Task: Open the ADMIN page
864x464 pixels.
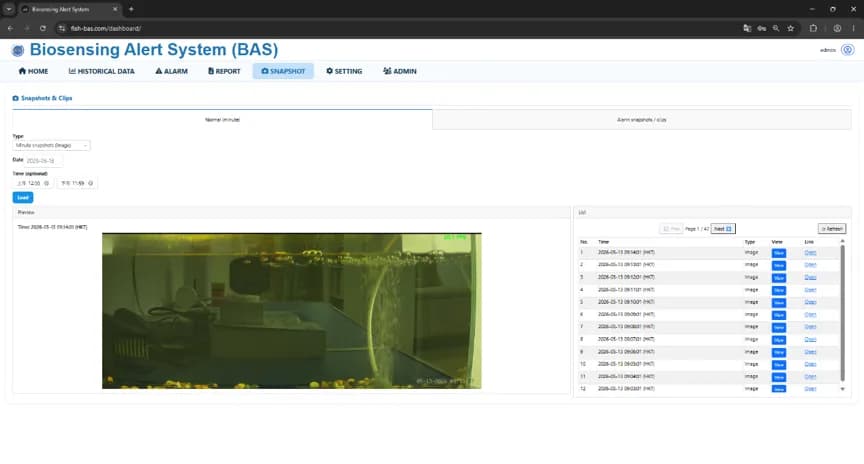Action: pos(400,71)
